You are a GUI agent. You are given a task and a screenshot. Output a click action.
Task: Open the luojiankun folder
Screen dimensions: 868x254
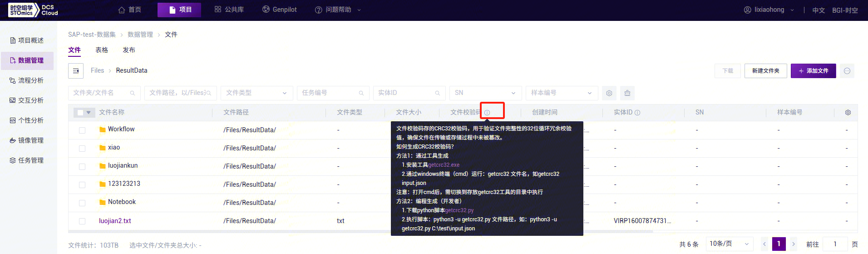pos(123,165)
